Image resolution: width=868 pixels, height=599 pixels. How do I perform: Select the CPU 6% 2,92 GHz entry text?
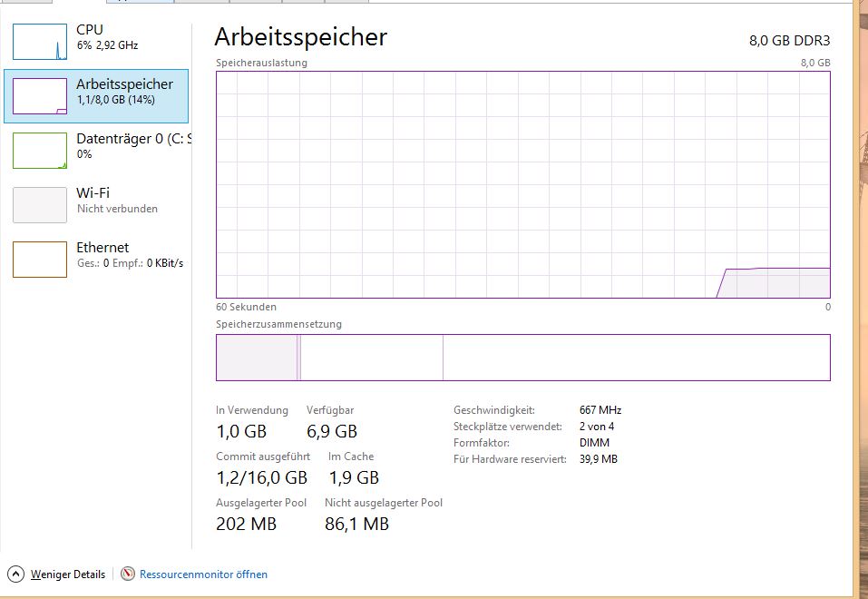click(107, 37)
